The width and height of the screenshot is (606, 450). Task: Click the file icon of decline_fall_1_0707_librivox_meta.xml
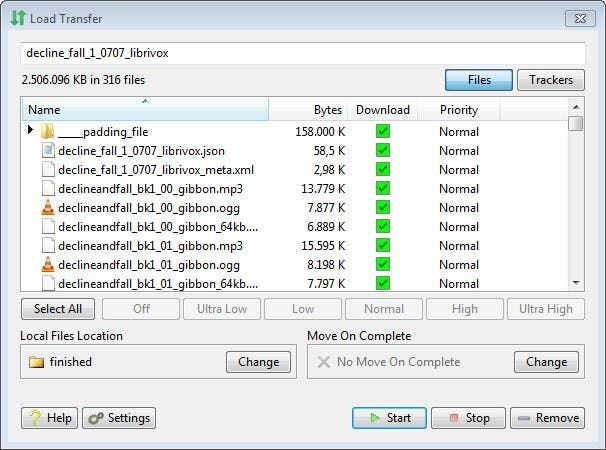tap(48, 169)
